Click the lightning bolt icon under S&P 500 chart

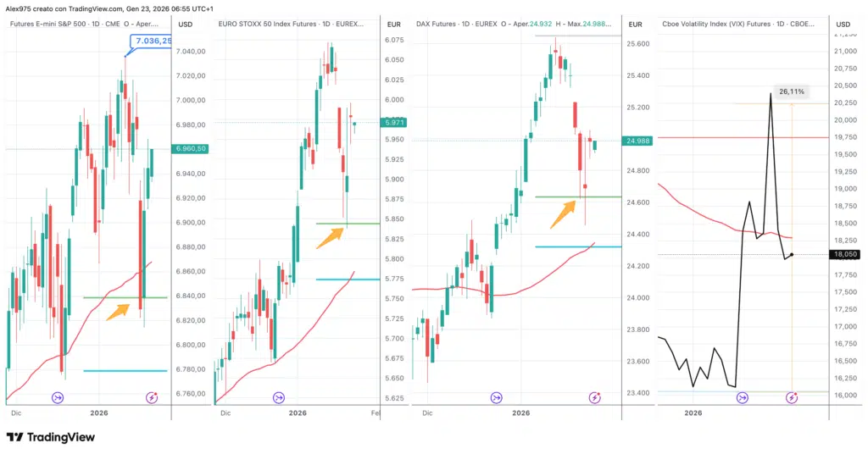pyautogui.click(x=153, y=396)
